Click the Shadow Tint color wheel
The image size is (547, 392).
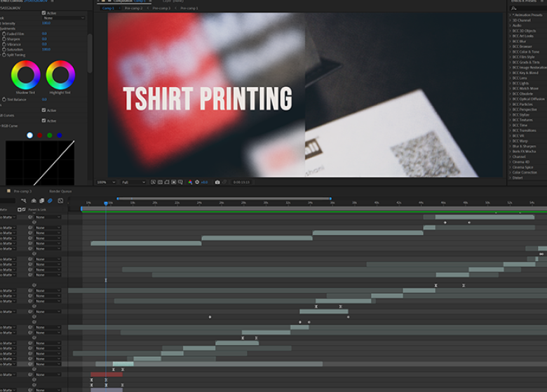click(x=26, y=75)
